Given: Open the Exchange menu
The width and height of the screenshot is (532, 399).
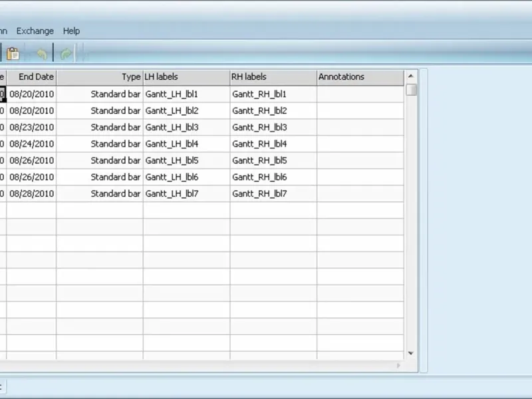Looking at the screenshot, I should click(35, 31).
